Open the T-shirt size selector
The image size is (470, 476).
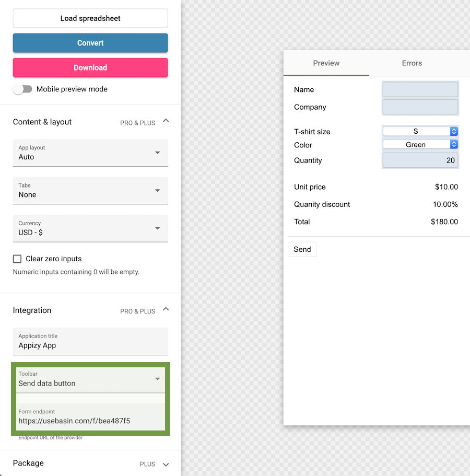pyautogui.click(x=420, y=131)
